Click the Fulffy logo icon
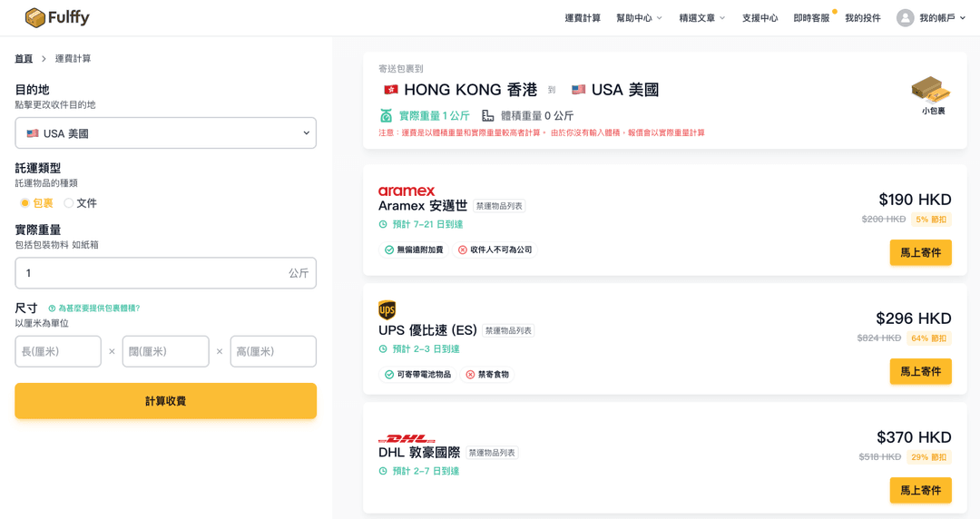 pyautogui.click(x=35, y=18)
